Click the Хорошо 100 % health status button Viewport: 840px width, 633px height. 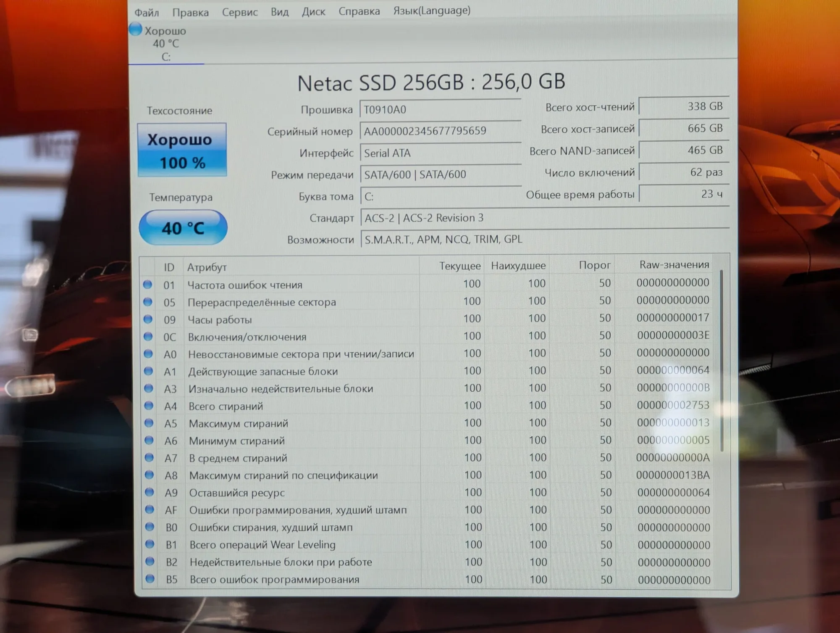point(182,150)
